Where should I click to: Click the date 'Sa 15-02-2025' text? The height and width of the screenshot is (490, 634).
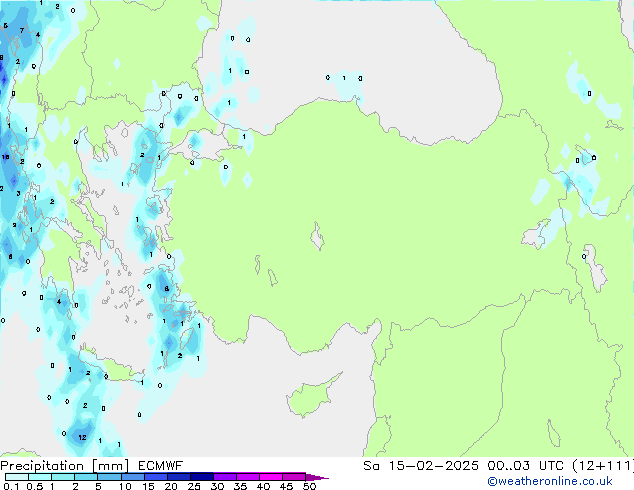pyautogui.click(x=421, y=466)
